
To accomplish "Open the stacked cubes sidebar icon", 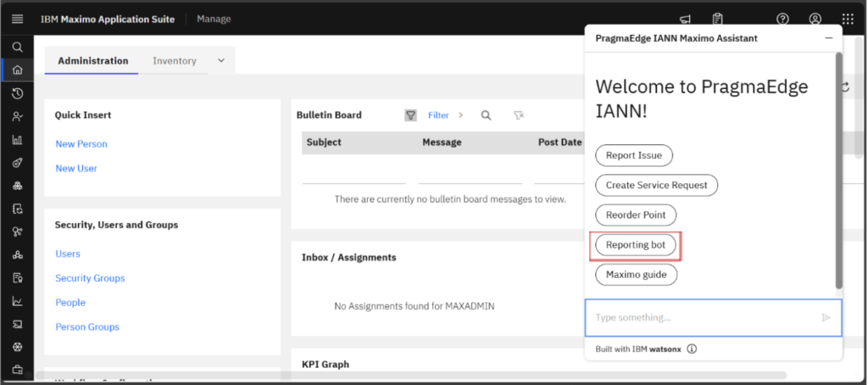I will click(17, 186).
